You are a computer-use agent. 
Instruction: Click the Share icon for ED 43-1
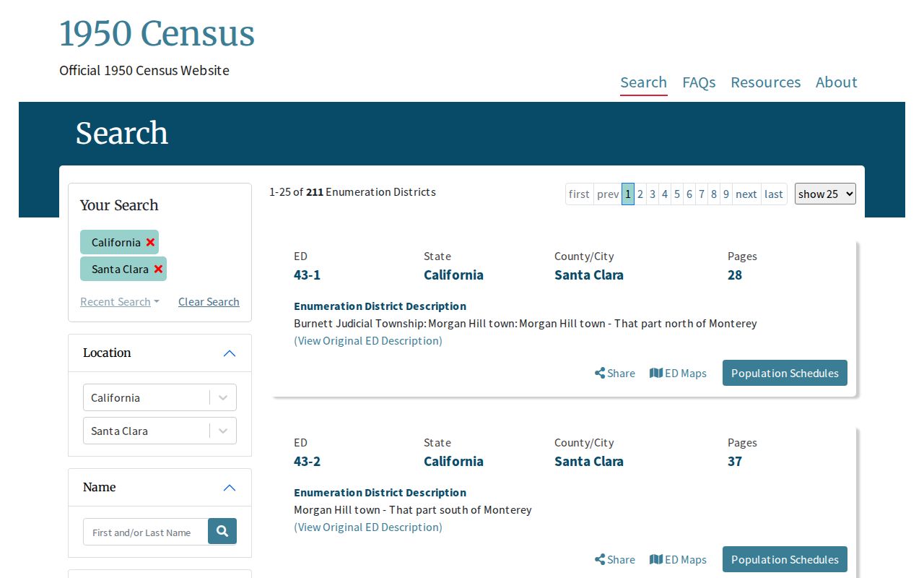point(600,374)
